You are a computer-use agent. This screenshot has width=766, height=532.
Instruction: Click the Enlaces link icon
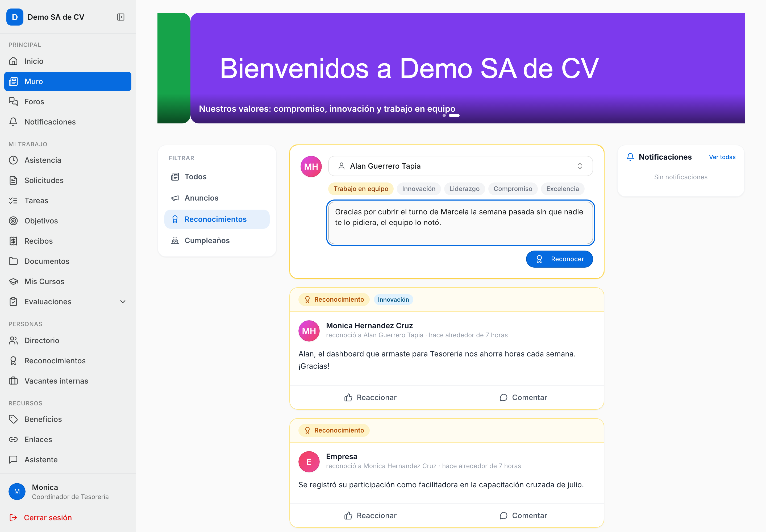[x=13, y=439]
